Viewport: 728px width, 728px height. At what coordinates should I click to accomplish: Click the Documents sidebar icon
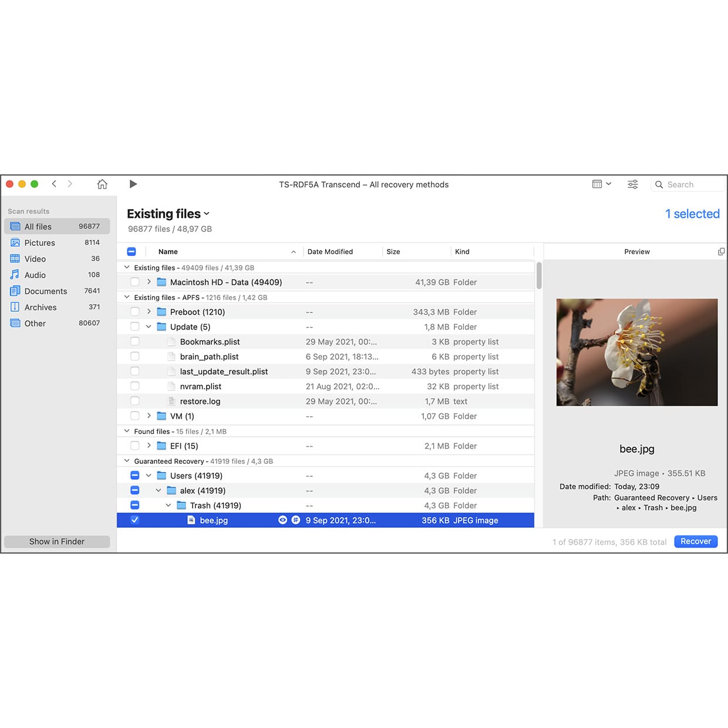point(15,291)
